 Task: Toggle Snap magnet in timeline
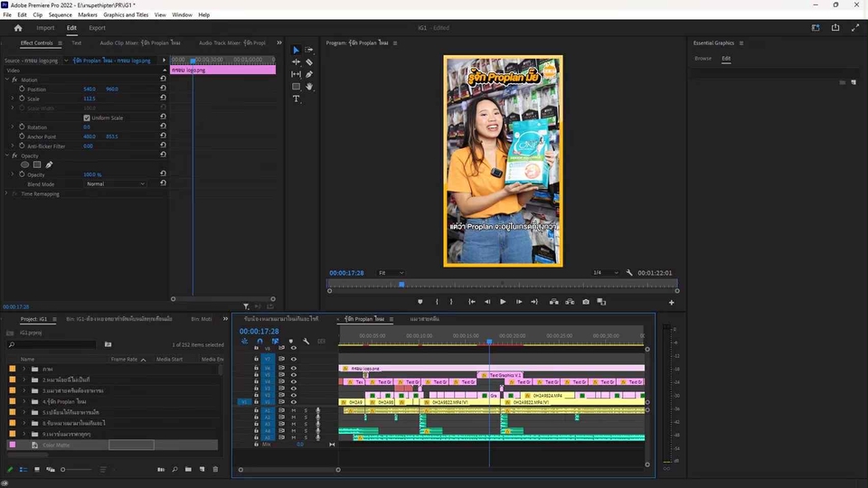259,342
